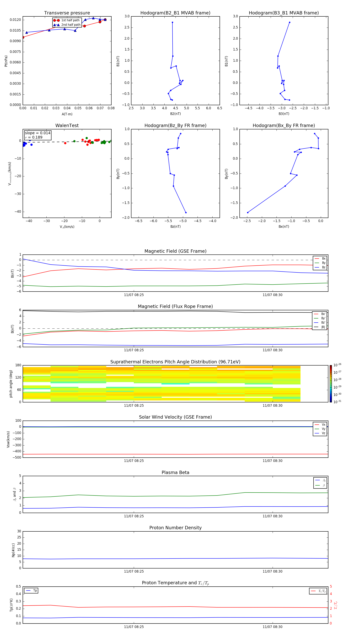351x644 pixels.
Task: Click the "Np(#/cc)" y-axis label
Action: click(x=13, y=550)
